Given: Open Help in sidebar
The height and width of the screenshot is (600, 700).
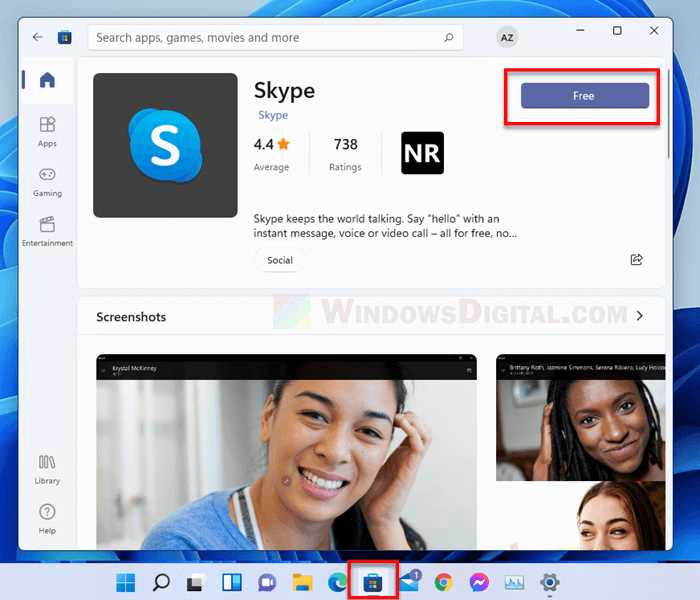Looking at the screenshot, I should (47, 519).
